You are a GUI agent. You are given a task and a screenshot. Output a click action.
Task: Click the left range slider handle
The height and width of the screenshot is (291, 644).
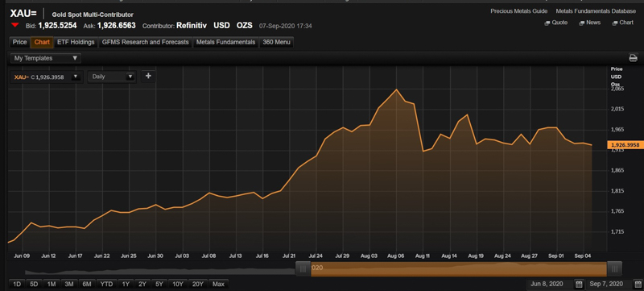(303, 268)
